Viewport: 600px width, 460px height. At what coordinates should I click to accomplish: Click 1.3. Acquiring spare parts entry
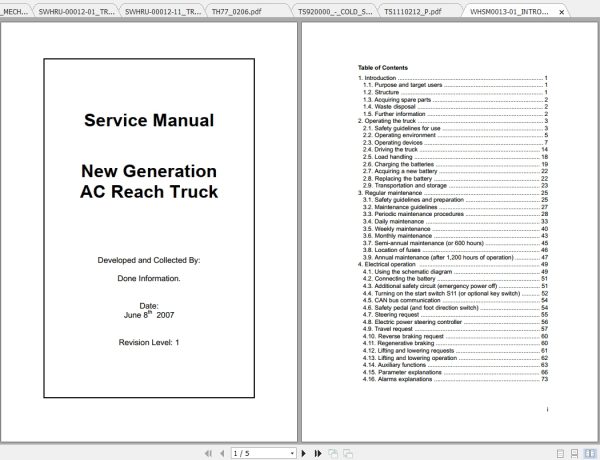pos(455,100)
